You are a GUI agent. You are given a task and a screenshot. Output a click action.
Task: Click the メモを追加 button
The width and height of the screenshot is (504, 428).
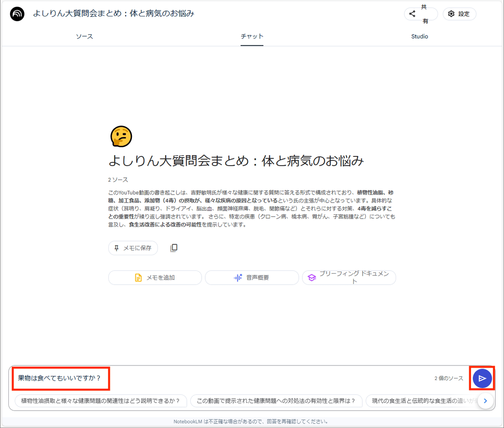155,277
